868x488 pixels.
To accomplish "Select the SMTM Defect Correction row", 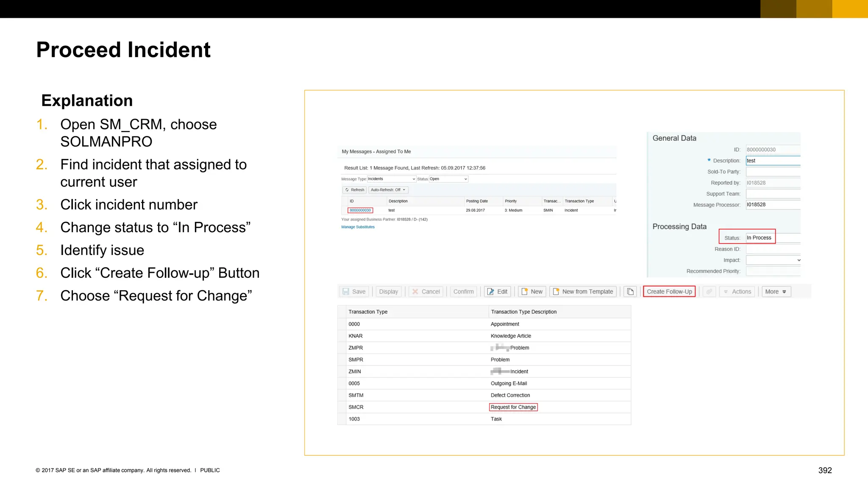I will (484, 395).
